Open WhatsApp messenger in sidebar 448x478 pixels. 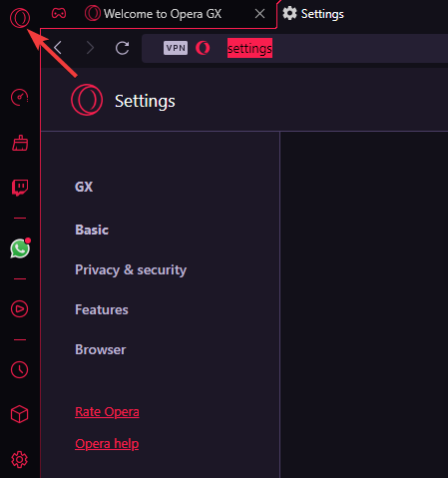pyautogui.click(x=20, y=248)
